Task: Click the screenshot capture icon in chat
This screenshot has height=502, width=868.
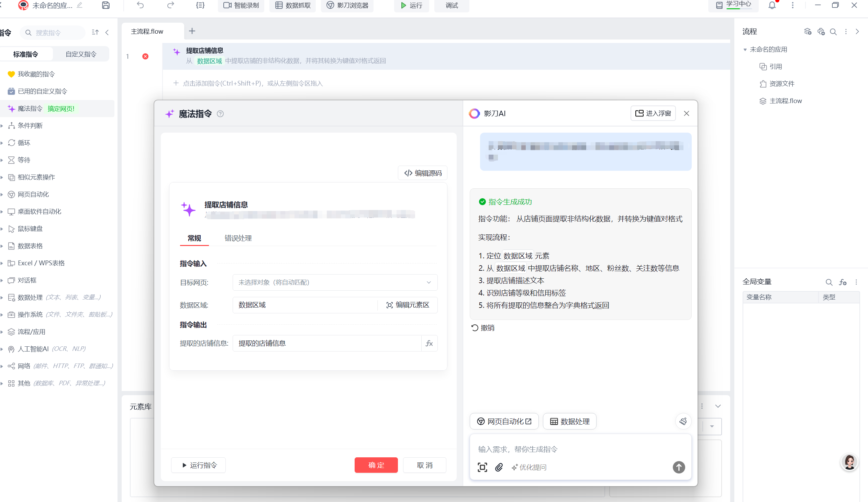Action: click(482, 467)
